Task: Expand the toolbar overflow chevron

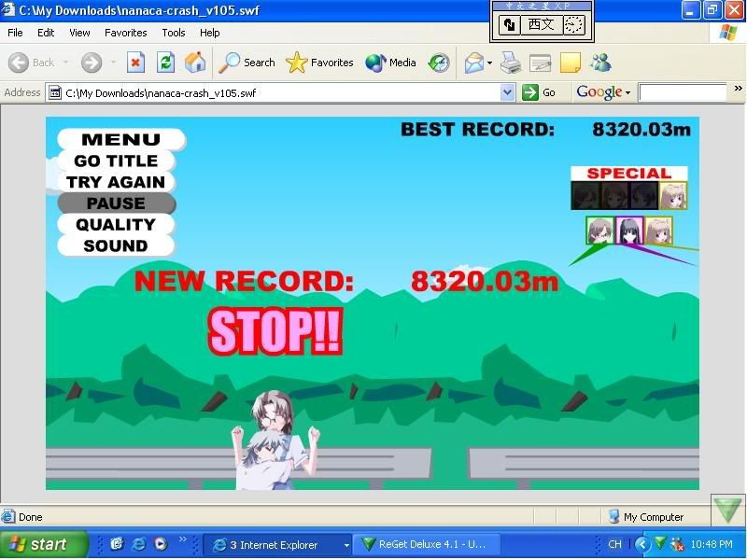Action: tap(738, 89)
